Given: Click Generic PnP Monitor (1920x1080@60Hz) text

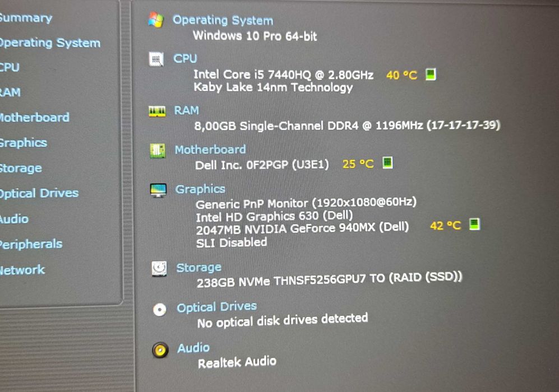Looking at the screenshot, I should [306, 203].
